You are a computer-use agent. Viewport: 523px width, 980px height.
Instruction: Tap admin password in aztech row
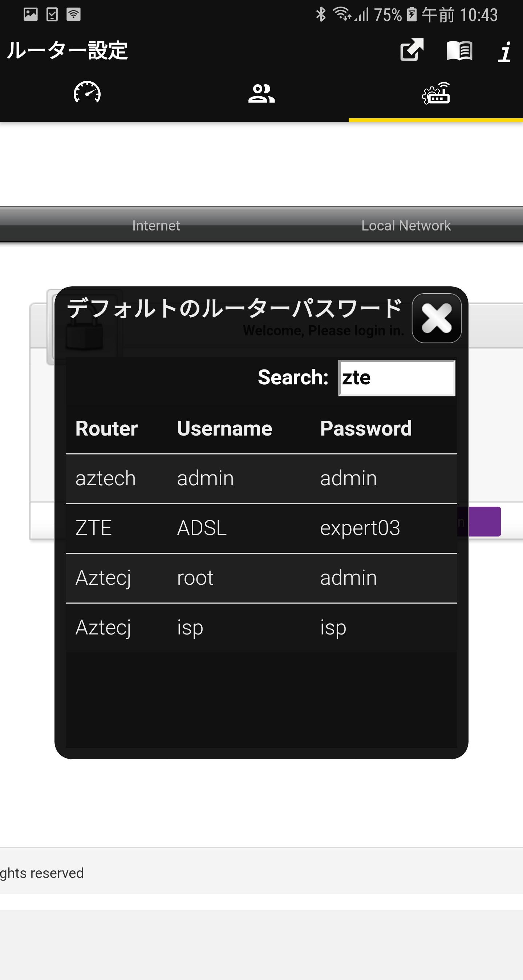coord(348,478)
